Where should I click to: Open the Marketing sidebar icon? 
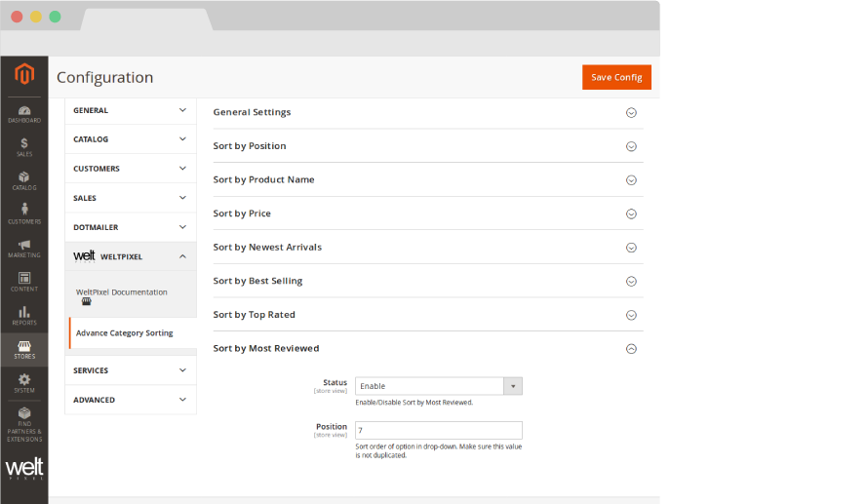click(23, 249)
